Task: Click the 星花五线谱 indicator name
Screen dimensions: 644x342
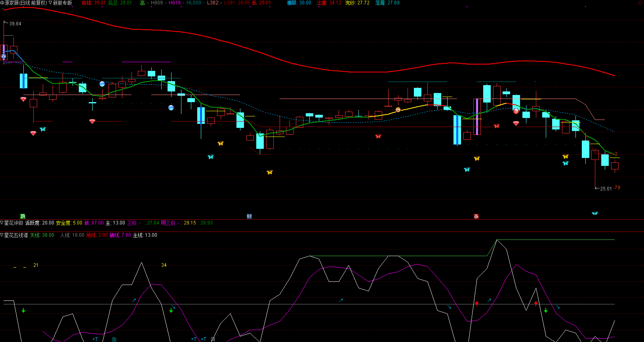Action: click(x=16, y=235)
